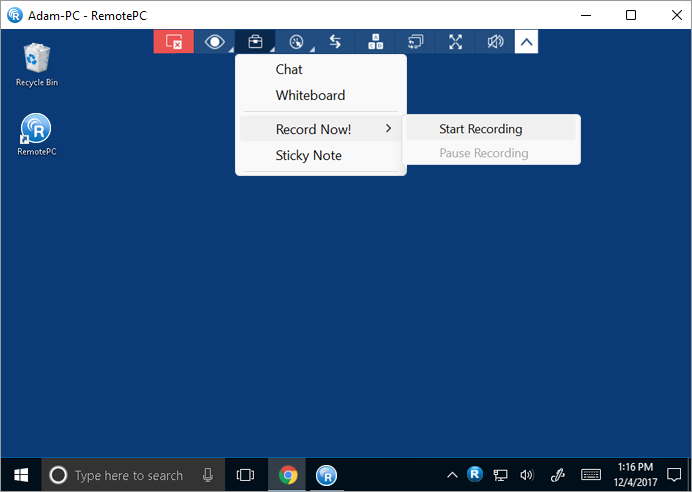
Task: Click the keyboard shortcuts keys icon
Action: (376, 42)
